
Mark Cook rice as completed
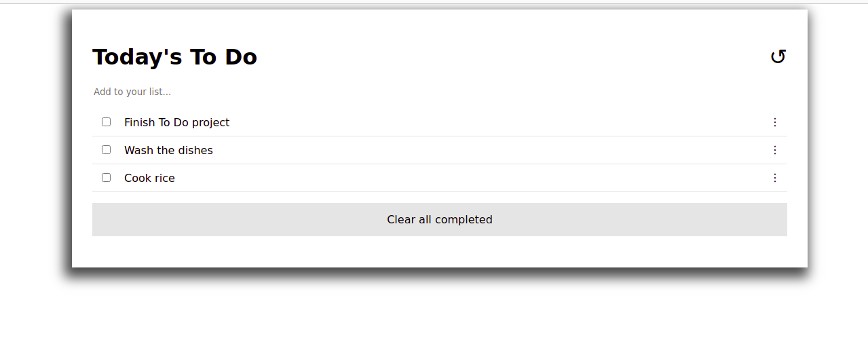[x=106, y=178]
